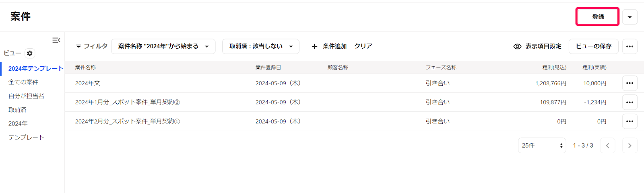Viewport: 644px width, 193px height.
Task: Open toolbar more options beside ビューの保存
Action: 630,46
